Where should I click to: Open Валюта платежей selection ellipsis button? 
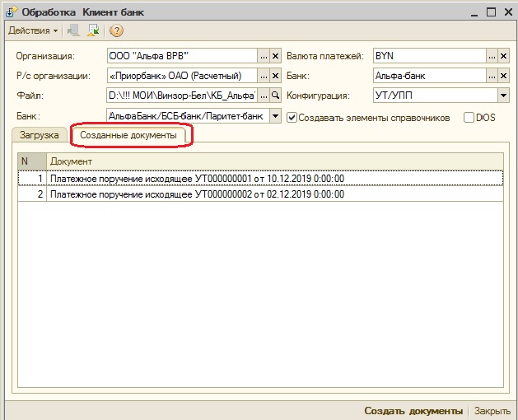[492, 56]
